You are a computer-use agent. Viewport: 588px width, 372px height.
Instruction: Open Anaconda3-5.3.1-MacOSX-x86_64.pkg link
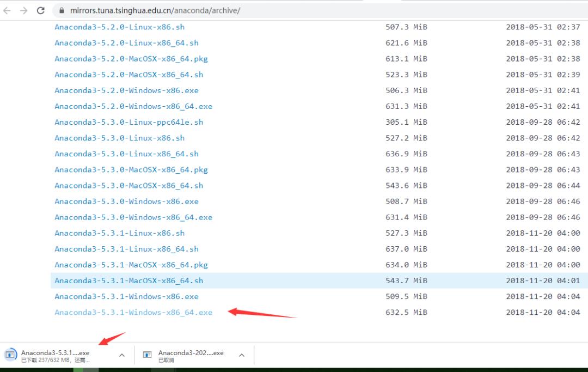click(x=131, y=265)
